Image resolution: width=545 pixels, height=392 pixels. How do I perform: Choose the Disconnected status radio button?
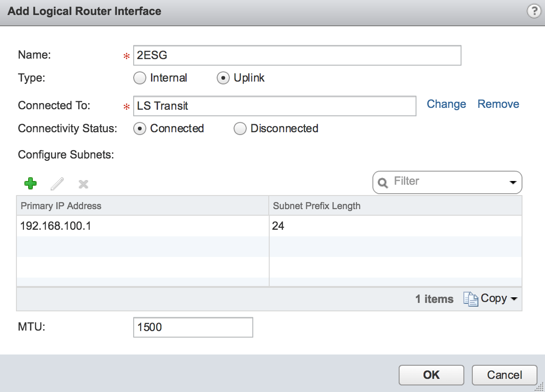point(240,128)
